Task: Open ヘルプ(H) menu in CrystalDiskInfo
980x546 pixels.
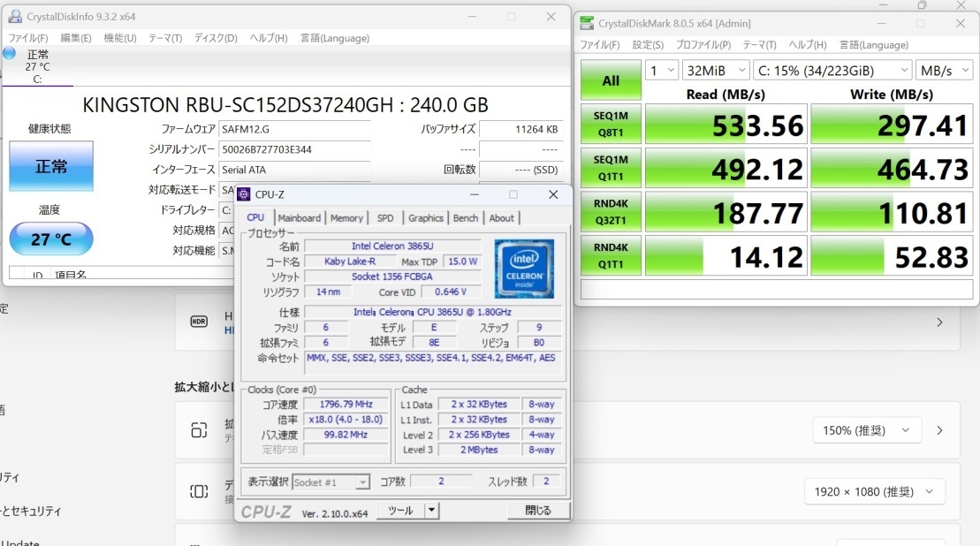Action: click(x=269, y=38)
